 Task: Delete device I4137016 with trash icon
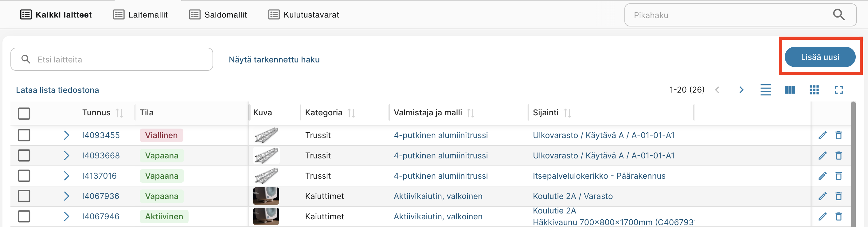click(x=839, y=176)
